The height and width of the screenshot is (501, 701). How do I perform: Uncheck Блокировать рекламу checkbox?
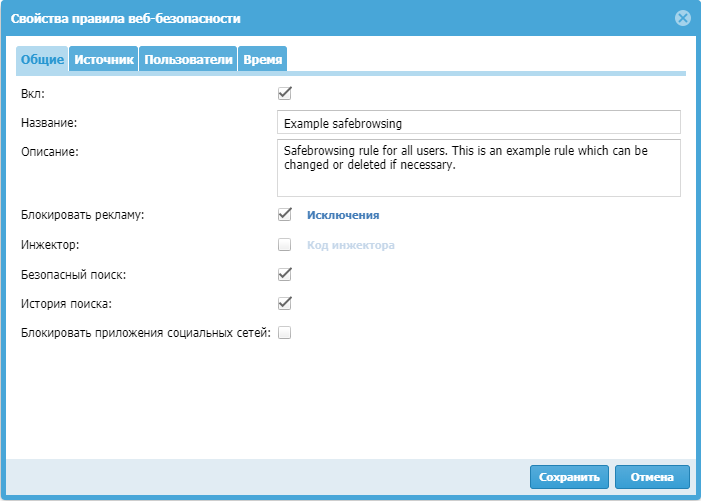tap(284, 214)
